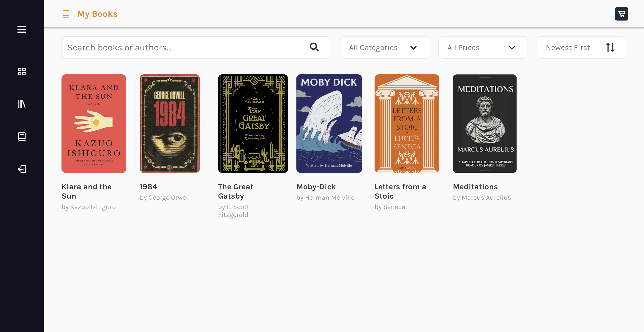Open The Great Gatsby cover image
Screen dimensions: 644x332
click(253, 123)
